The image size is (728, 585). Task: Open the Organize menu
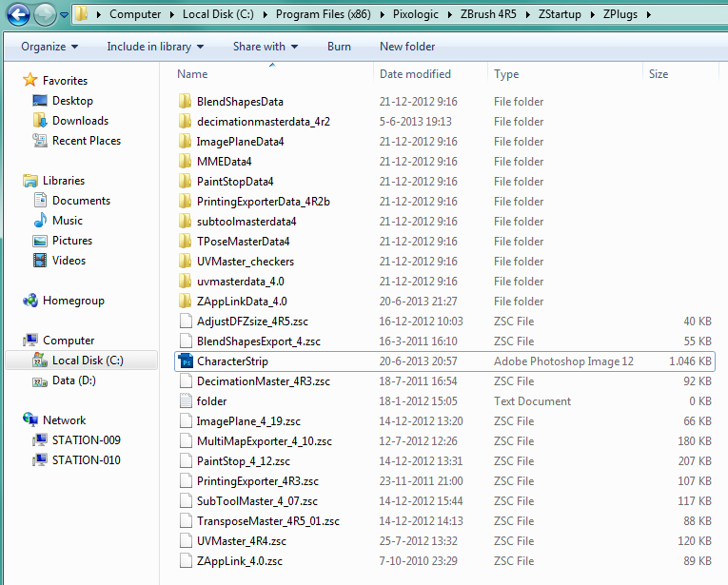pyautogui.click(x=49, y=47)
